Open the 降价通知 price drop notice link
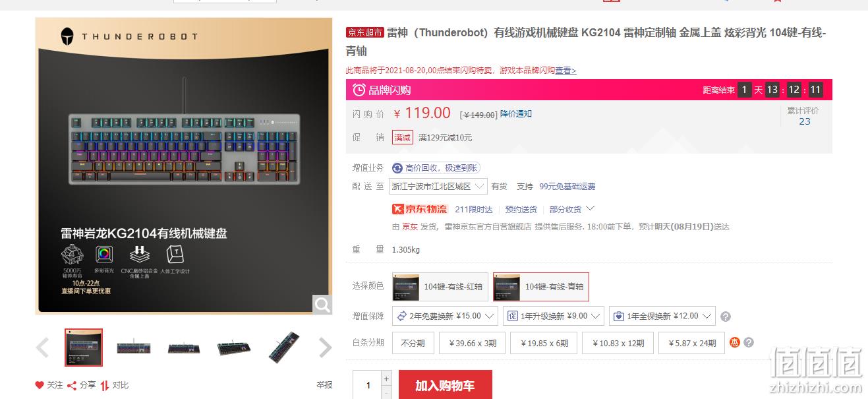The height and width of the screenshot is (399, 868). pos(516,113)
